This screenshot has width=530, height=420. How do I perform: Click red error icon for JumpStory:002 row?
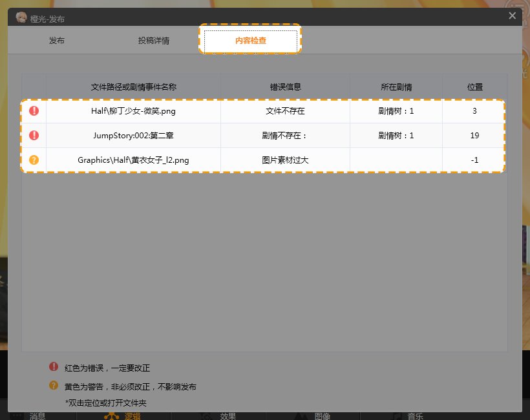(34, 135)
